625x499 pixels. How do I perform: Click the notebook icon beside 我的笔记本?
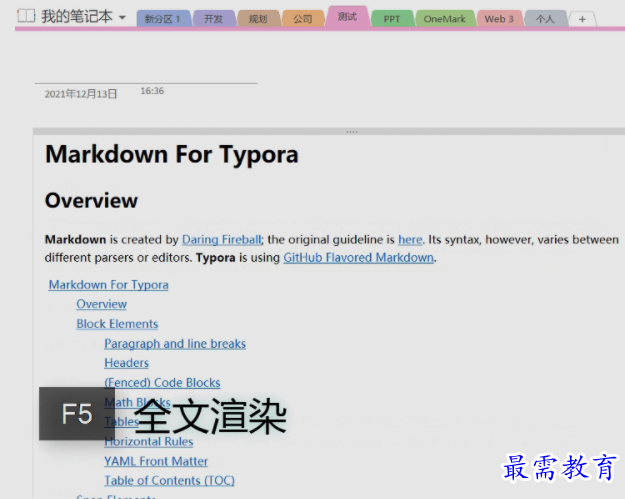[x=26, y=16]
